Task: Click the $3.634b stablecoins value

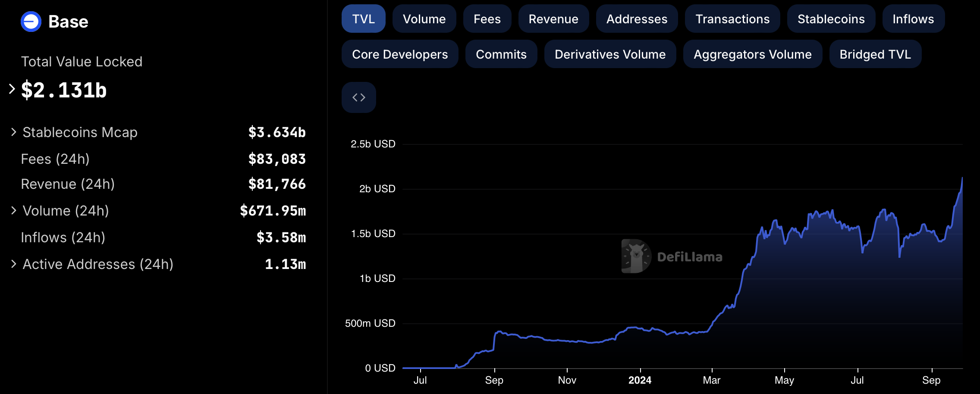Action: [x=277, y=132]
